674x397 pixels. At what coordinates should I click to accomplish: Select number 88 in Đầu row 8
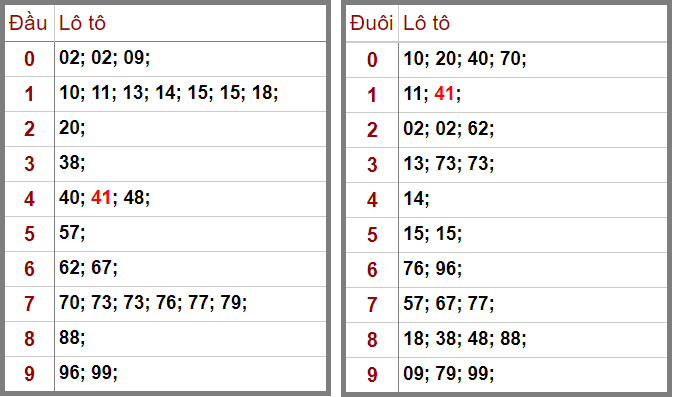(70, 337)
